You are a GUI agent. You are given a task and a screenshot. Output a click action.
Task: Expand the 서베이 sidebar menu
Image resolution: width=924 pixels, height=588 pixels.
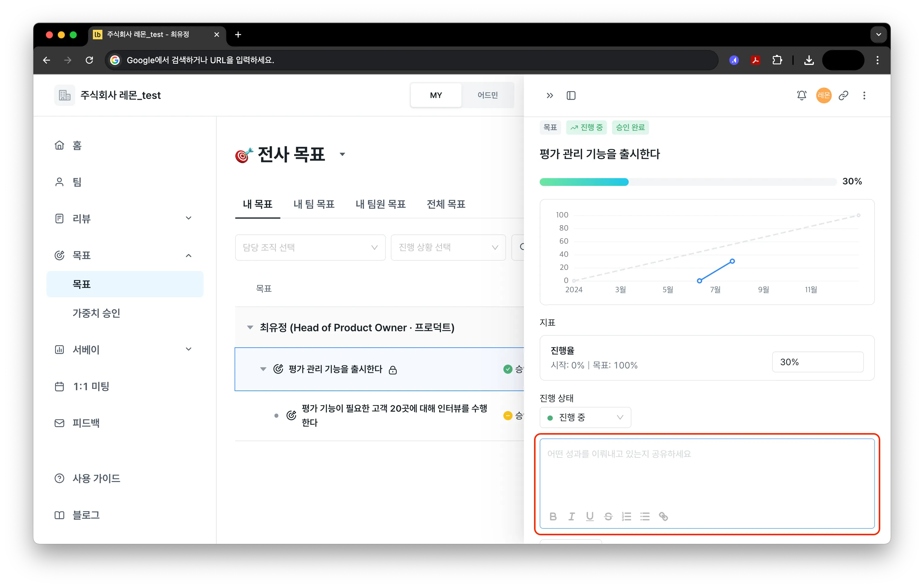pos(188,349)
